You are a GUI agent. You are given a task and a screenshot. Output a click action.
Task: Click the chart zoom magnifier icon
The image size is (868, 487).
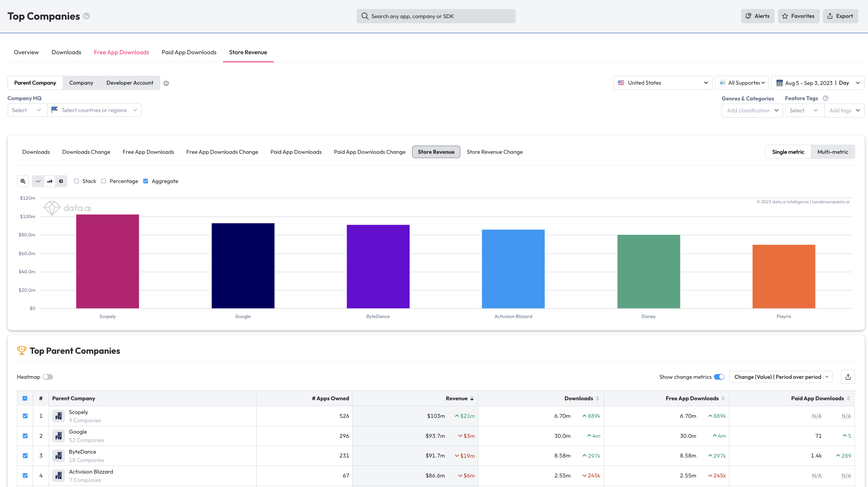pos(23,181)
